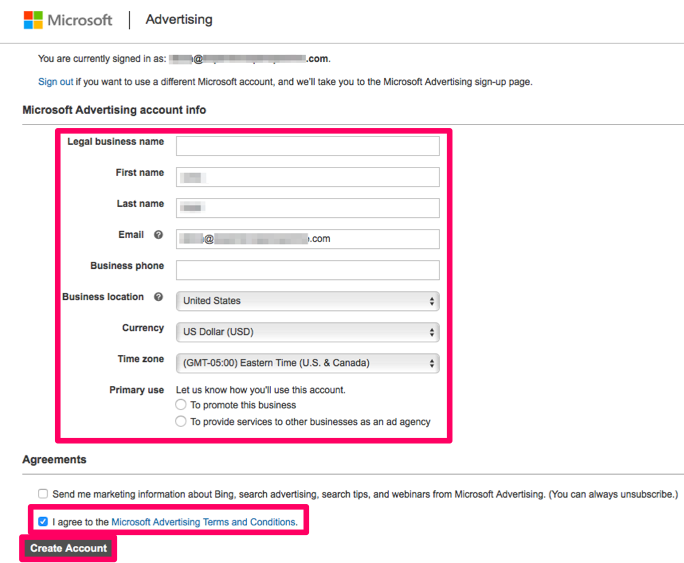This screenshot has width=684, height=563.
Task: Enable the marketing information checkbox
Action: click(x=43, y=494)
